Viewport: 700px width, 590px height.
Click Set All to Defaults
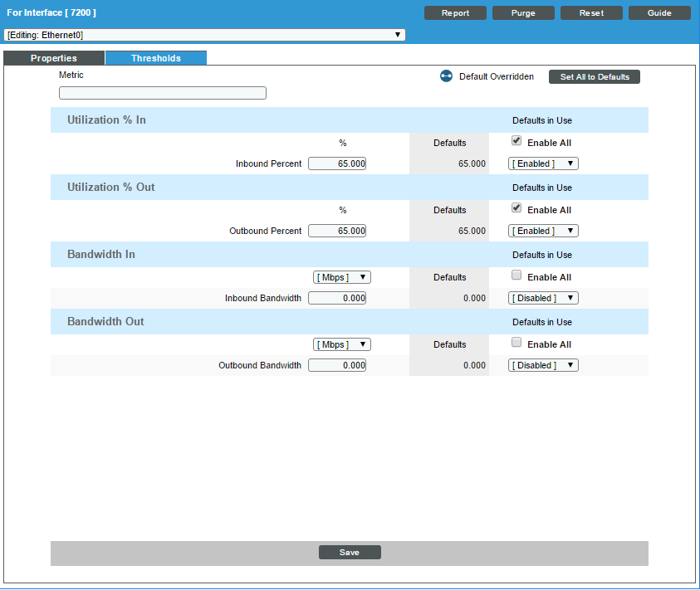[595, 76]
